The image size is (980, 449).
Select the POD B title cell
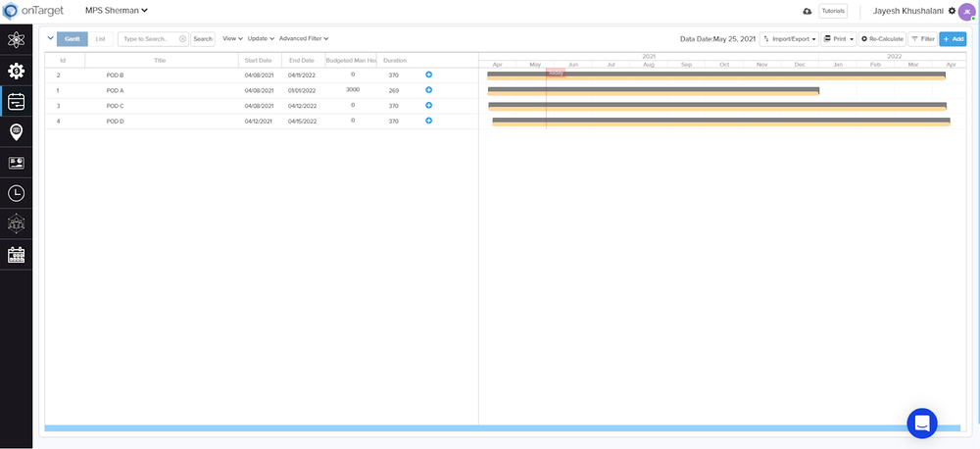(115, 75)
